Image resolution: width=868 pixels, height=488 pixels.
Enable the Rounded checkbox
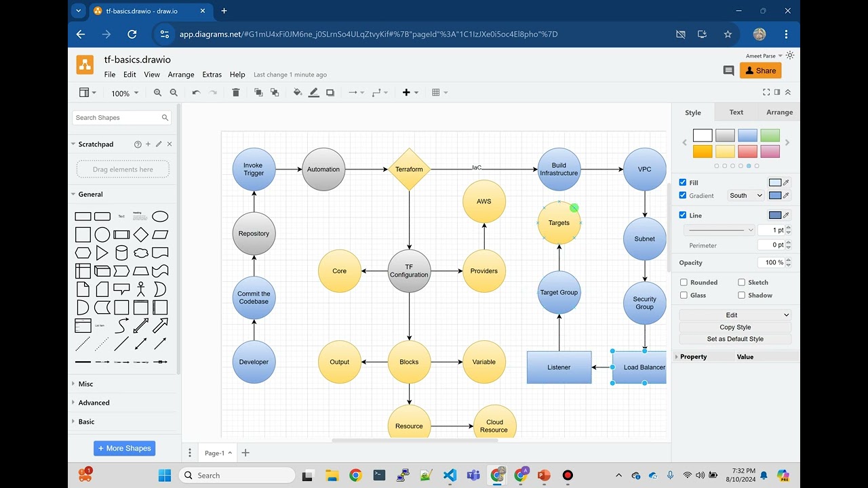coord(684,282)
